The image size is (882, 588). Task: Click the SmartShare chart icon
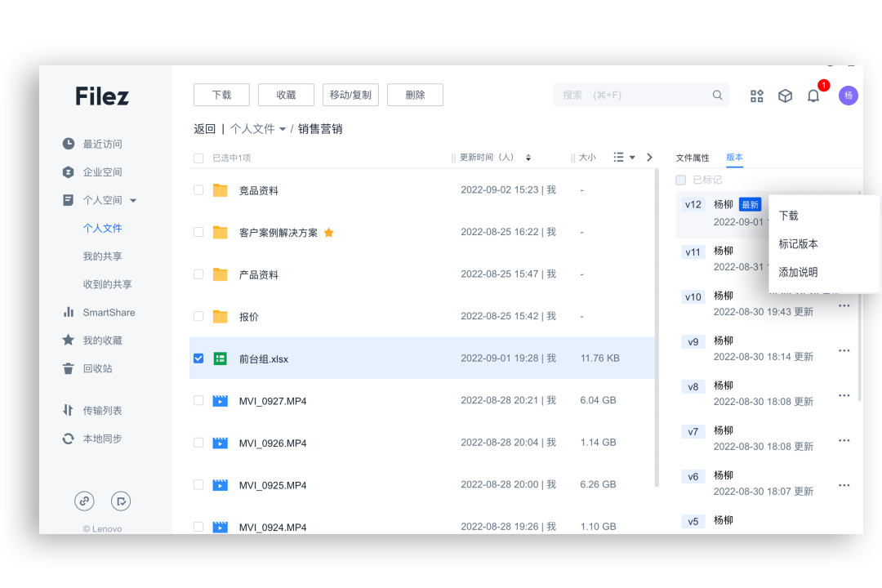(x=68, y=312)
